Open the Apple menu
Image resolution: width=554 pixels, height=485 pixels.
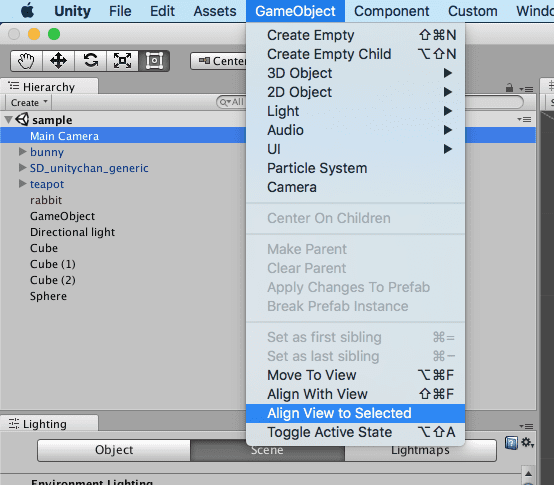pyautogui.click(x=28, y=11)
